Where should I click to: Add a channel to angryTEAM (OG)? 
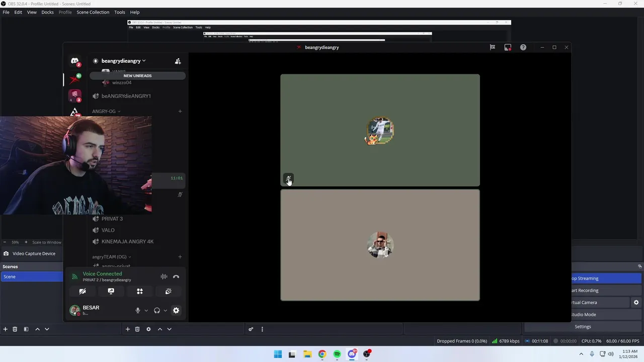tap(180, 257)
